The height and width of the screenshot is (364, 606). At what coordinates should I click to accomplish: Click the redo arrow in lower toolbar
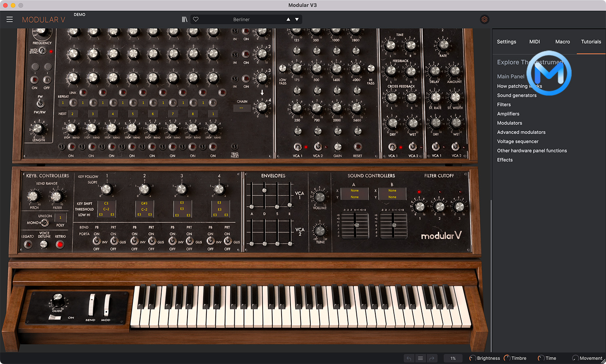pyautogui.click(x=432, y=358)
